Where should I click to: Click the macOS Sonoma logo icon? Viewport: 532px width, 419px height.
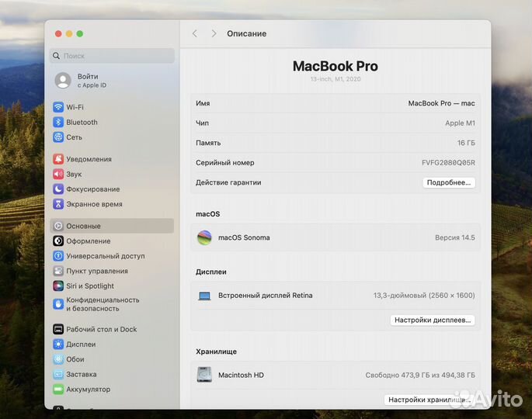[x=204, y=237]
